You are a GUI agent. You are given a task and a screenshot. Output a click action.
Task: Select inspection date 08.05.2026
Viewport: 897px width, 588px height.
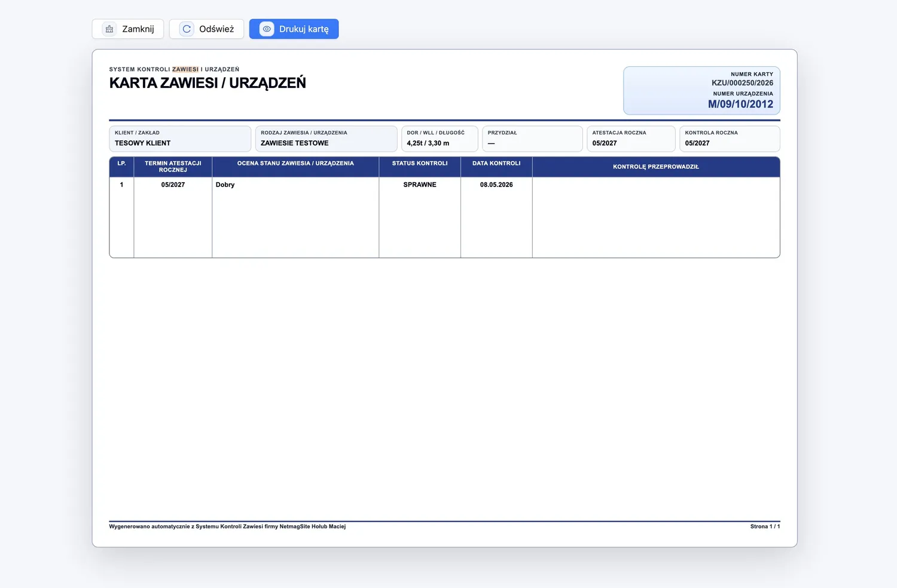496,185
